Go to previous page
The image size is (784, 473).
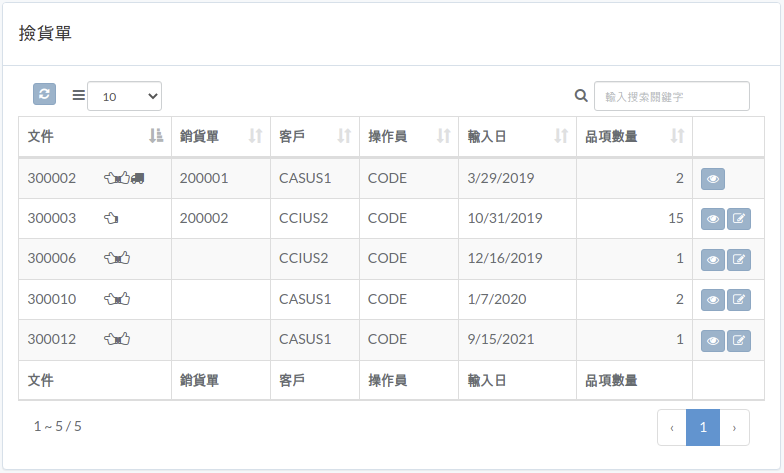tap(672, 428)
